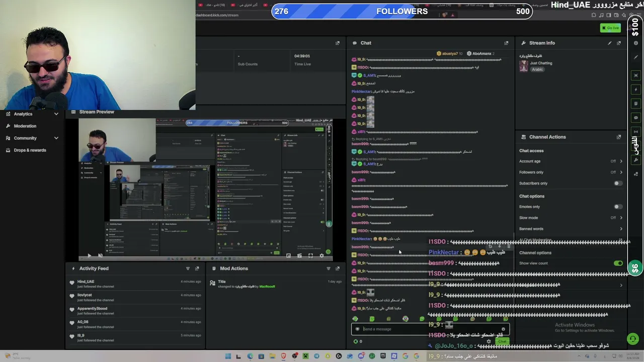644x362 pixels.
Task: Open the chat bubble icon in right rail
Action: click(x=636, y=118)
